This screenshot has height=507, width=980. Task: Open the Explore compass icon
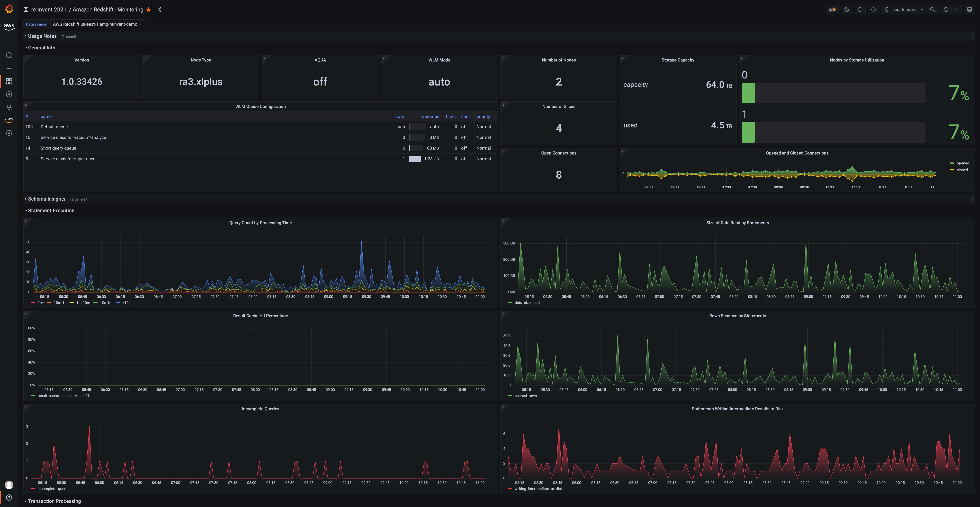tap(9, 94)
